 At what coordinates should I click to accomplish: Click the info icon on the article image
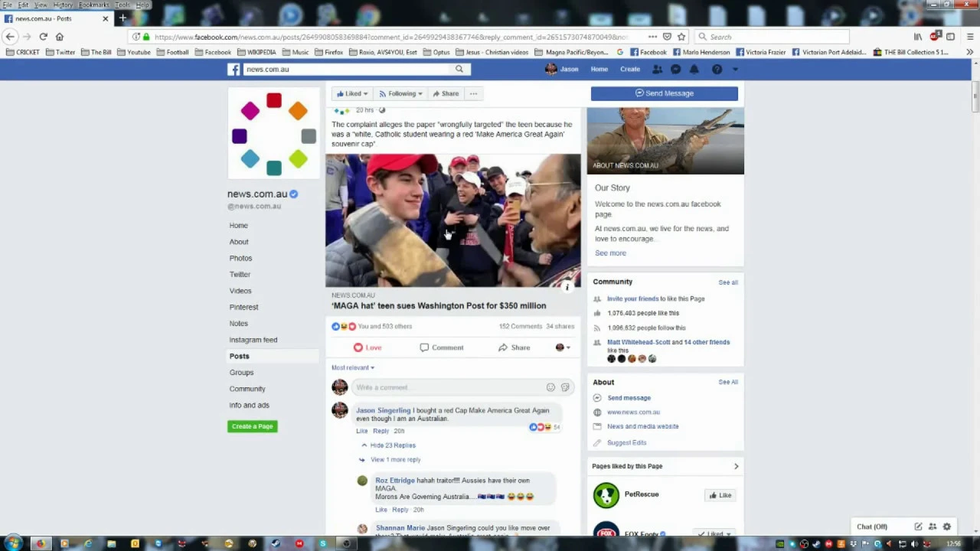tap(567, 287)
